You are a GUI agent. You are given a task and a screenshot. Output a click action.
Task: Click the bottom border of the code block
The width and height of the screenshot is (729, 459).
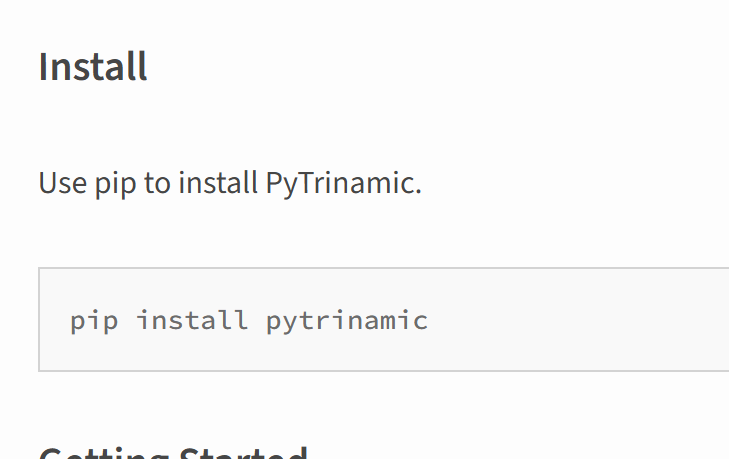click(x=380, y=371)
